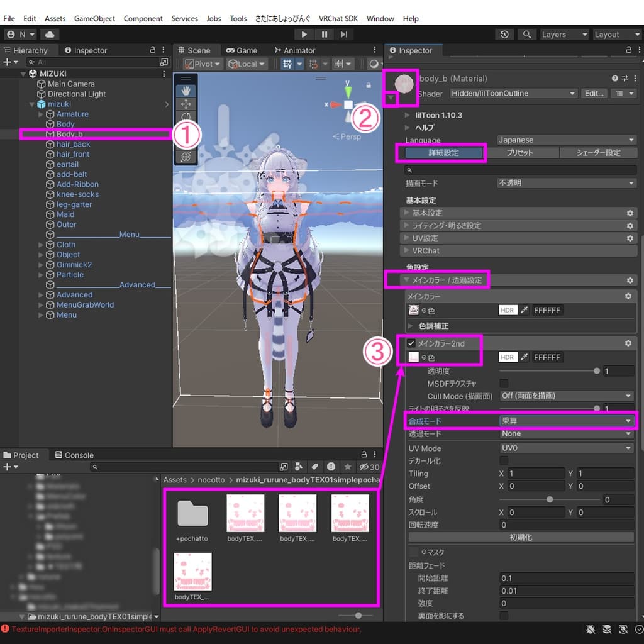This screenshot has width=644, height=644.
Task: Switch to the Console tab
Action: point(74,455)
